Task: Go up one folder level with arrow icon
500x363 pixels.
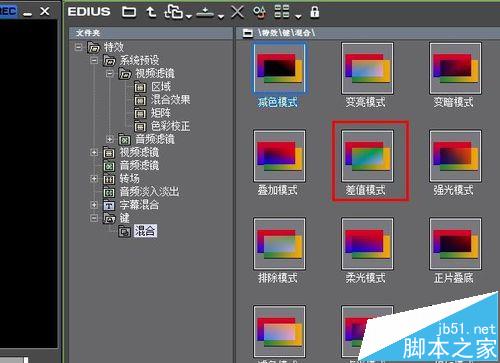Action: pyautogui.click(x=151, y=12)
